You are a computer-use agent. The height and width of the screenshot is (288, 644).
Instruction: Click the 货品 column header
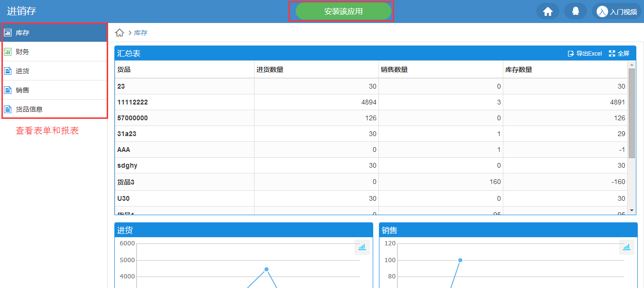point(124,69)
